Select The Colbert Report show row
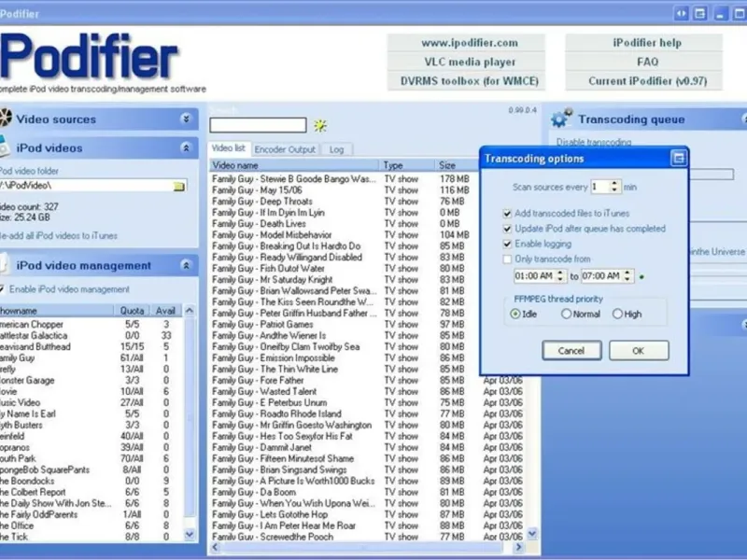Screen dimensions: 747x560 click(91, 492)
